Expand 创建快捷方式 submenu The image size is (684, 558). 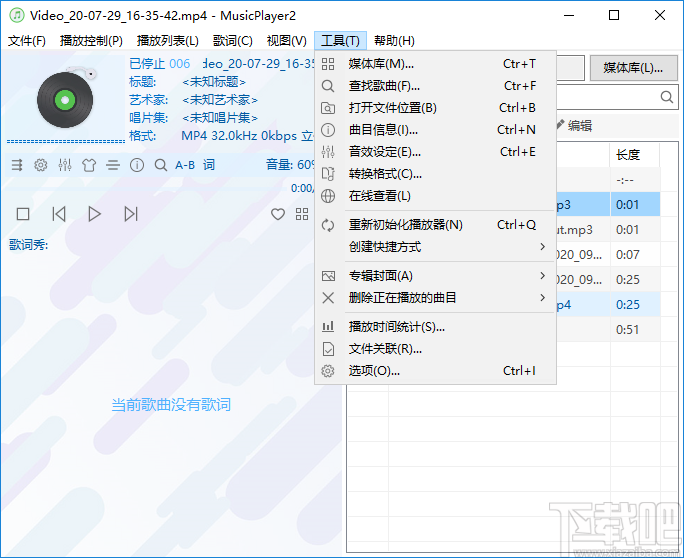click(x=435, y=247)
